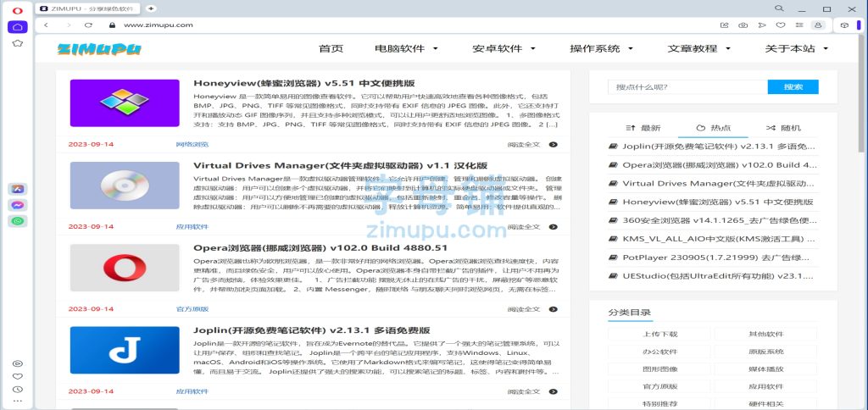Open the Joplin v2.13.1 article title
Image resolution: width=868 pixels, height=410 pixels.
click(312, 330)
